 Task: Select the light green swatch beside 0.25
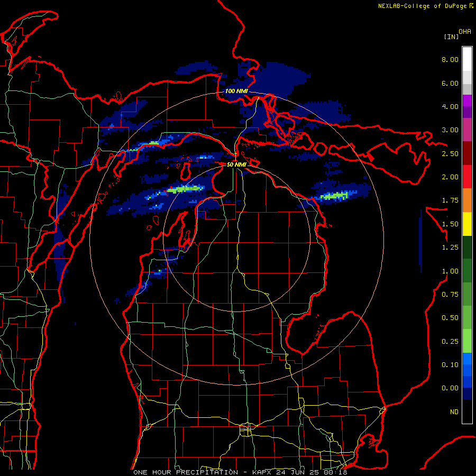[x=467, y=341]
